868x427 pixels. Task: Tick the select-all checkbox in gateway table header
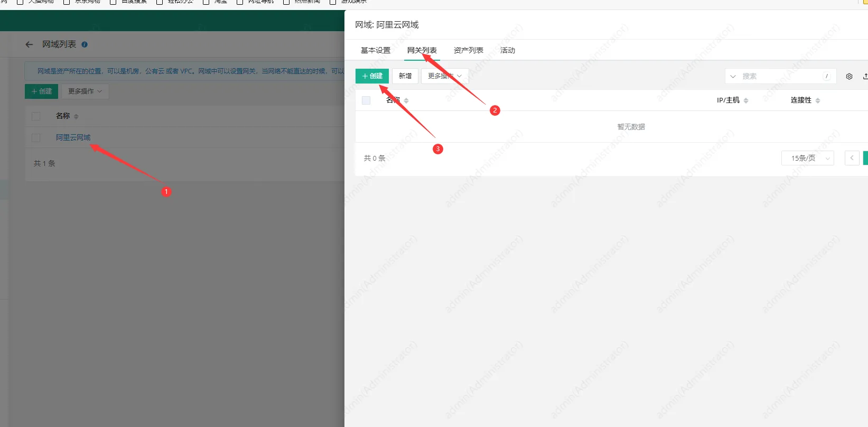(x=366, y=100)
